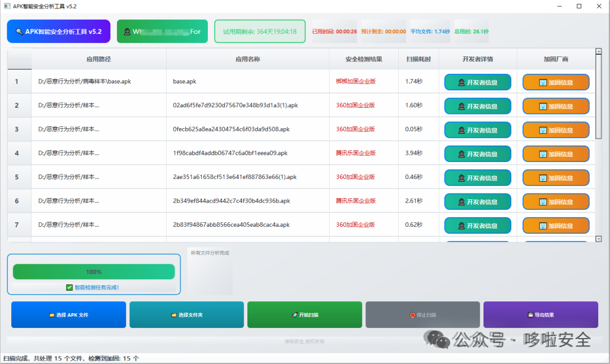Click the table vertical scrollbar thumb
The height and width of the screenshot is (364, 610).
click(x=599, y=97)
